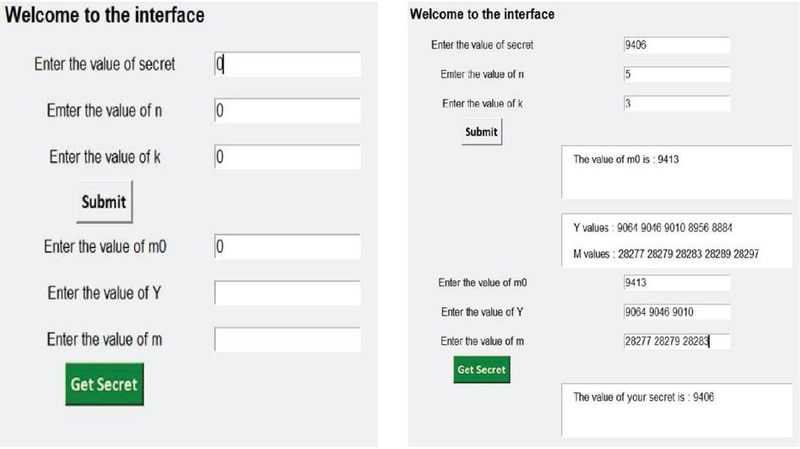Click the secret field containing 9406
This screenshot has height=449, width=800.
675,45
